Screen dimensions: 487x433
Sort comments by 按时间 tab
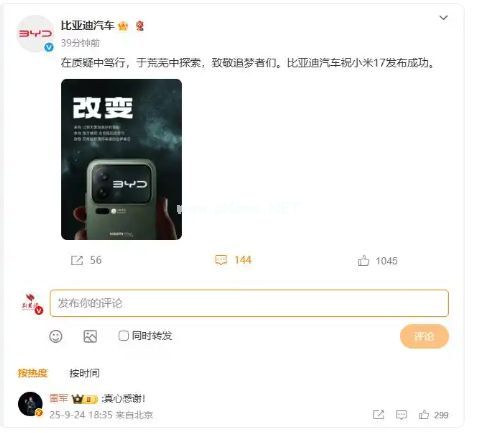(84, 373)
